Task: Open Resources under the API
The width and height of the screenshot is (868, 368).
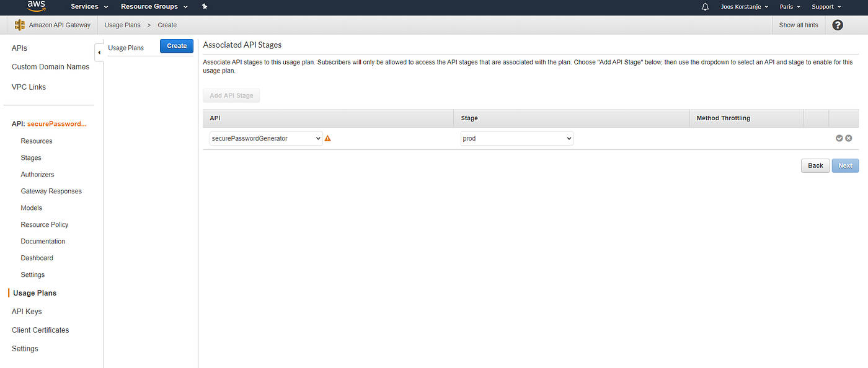Action: tap(37, 141)
